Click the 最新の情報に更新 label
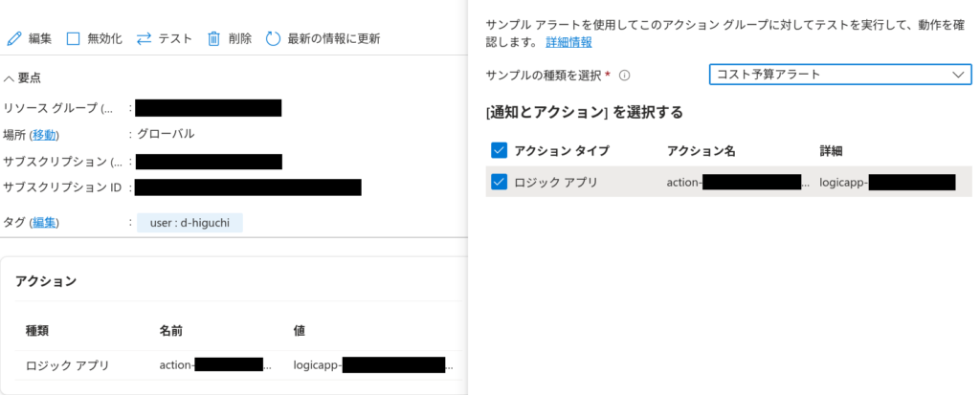Screen dimensions: 980x395 (x=333, y=39)
